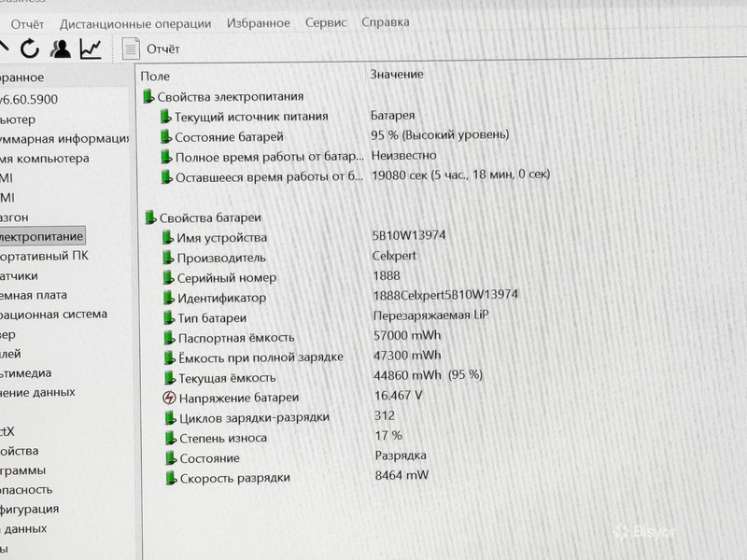The image size is (747, 560).
Task: Select Электропитание in the sidebar tree
Action: point(41,236)
